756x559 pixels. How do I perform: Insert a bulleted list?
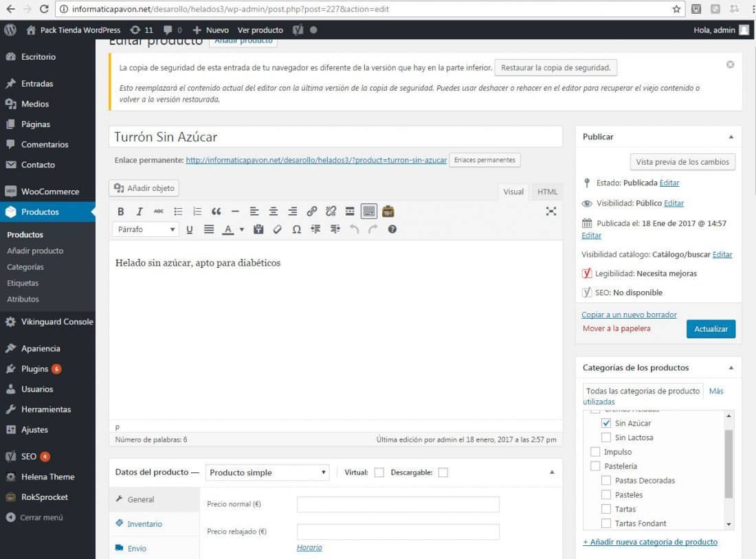pos(178,212)
